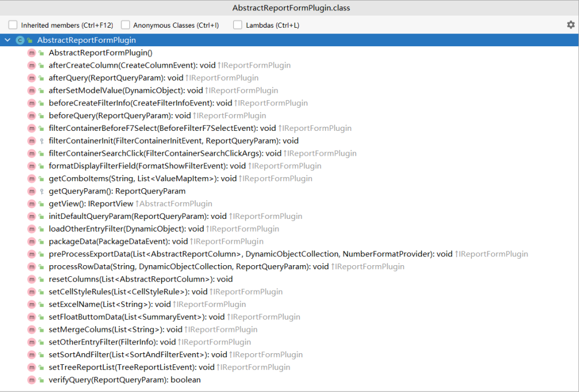The height and width of the screenshot is (392, 579).
Task: Enable the Anonymous Classes checkbox
Action: click(x=126, y=25)
